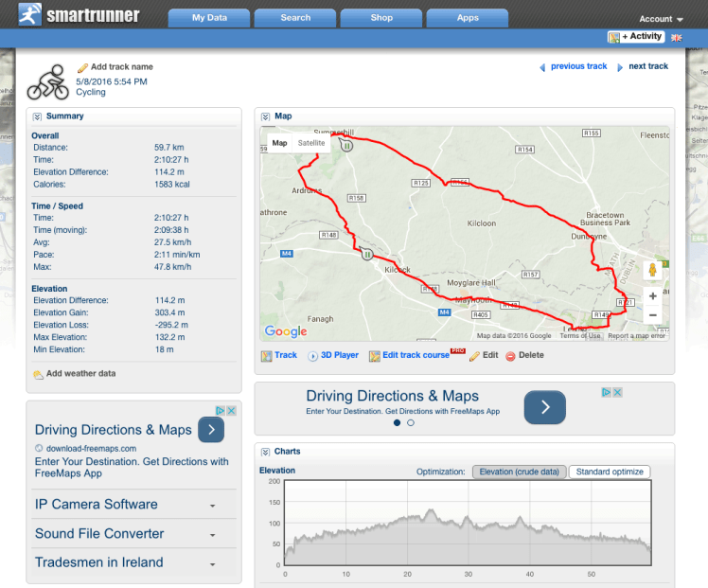
Task: Go to the next track link
Action: tap(647, 66)
